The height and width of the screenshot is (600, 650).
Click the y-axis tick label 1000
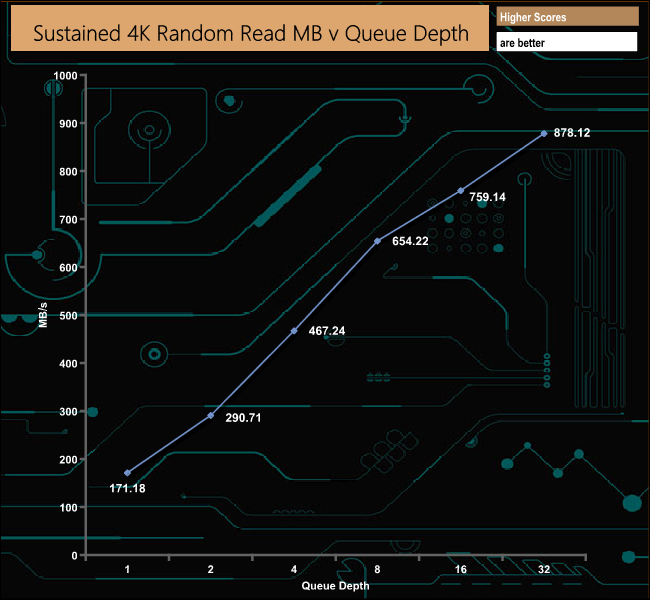pyautogui.click(x=65, y=75)
